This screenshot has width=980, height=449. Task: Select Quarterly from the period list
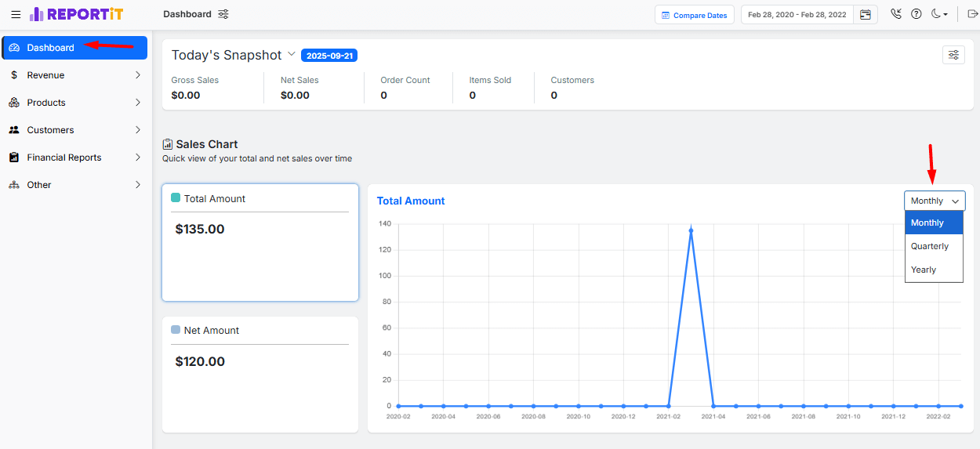[930, 246]
